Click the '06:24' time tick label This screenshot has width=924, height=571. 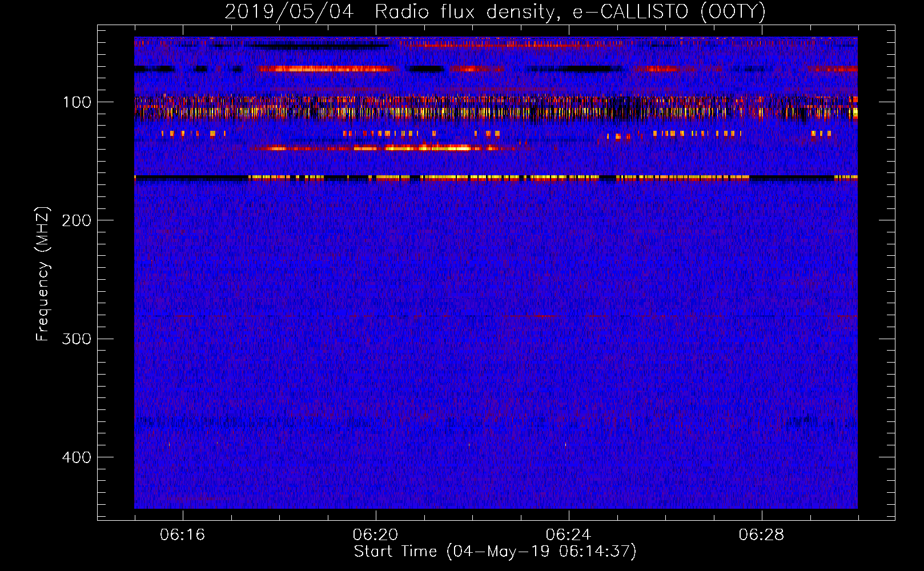(568, 534)
